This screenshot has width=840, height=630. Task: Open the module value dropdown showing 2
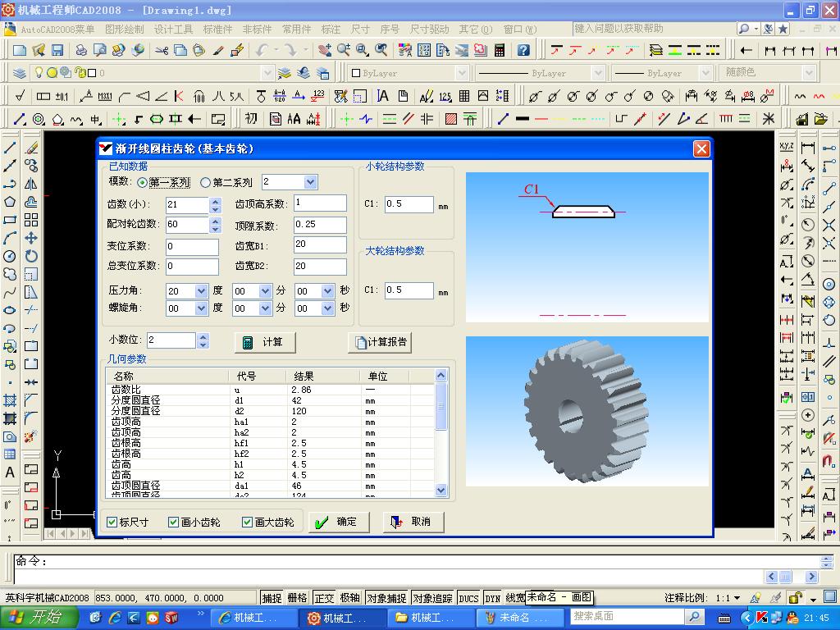point(310,182)
